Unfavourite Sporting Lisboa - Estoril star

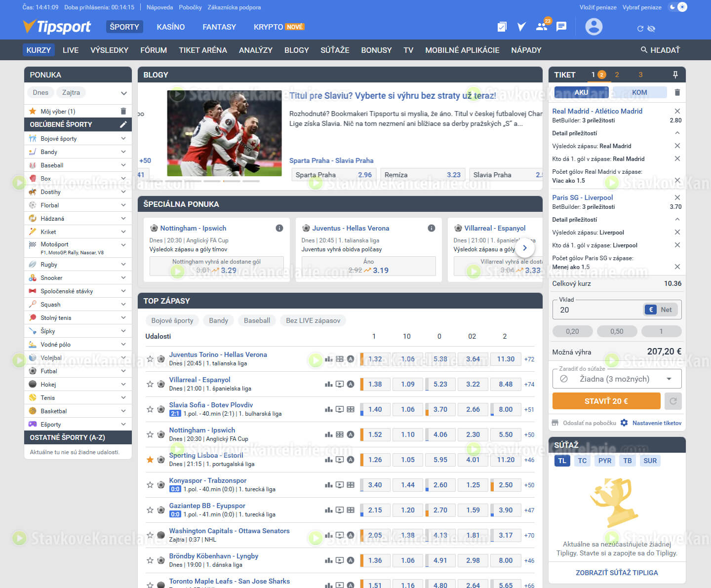coord(150,460)
